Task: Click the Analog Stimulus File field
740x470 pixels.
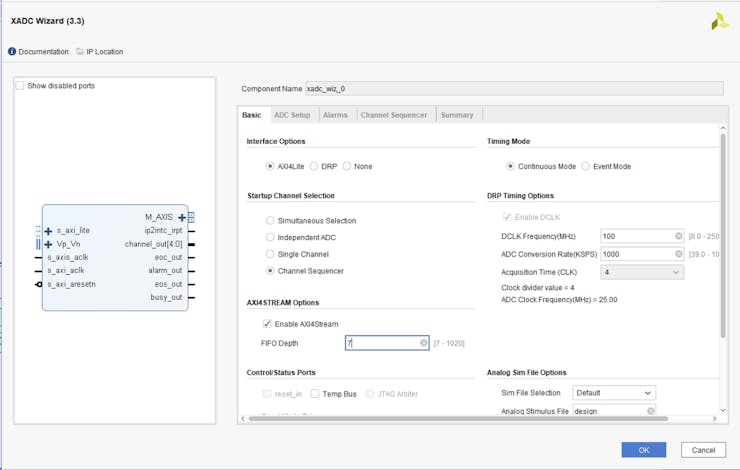Action: coord(614,410)
